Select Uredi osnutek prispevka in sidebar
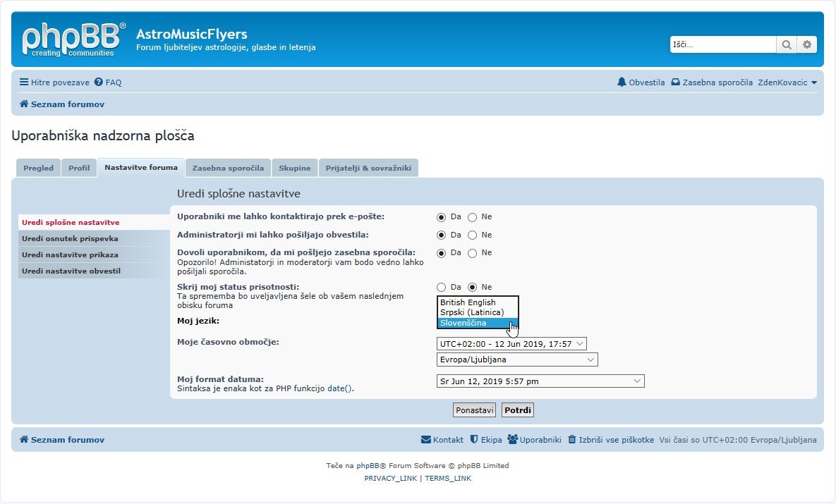Viewport: 836px width, 504px height. coord(94,238)
